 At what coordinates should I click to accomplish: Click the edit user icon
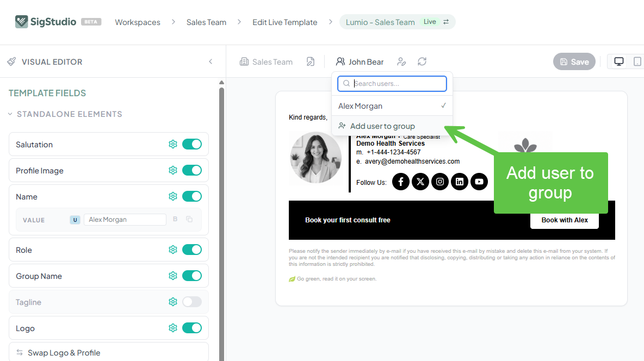401,61
